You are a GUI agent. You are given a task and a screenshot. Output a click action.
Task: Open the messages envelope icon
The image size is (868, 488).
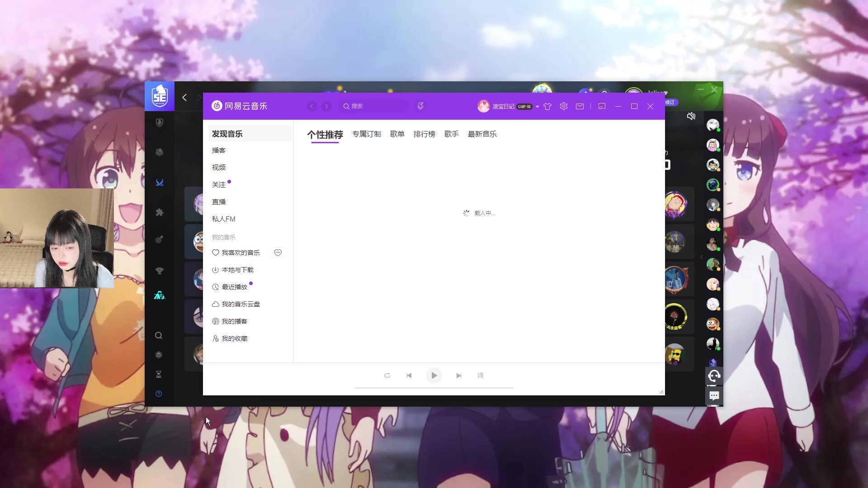[580, 106]
